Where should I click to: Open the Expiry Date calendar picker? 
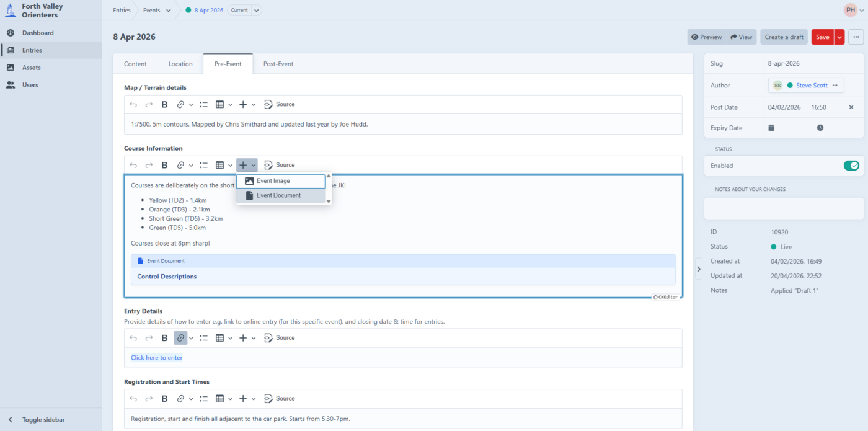771,128
